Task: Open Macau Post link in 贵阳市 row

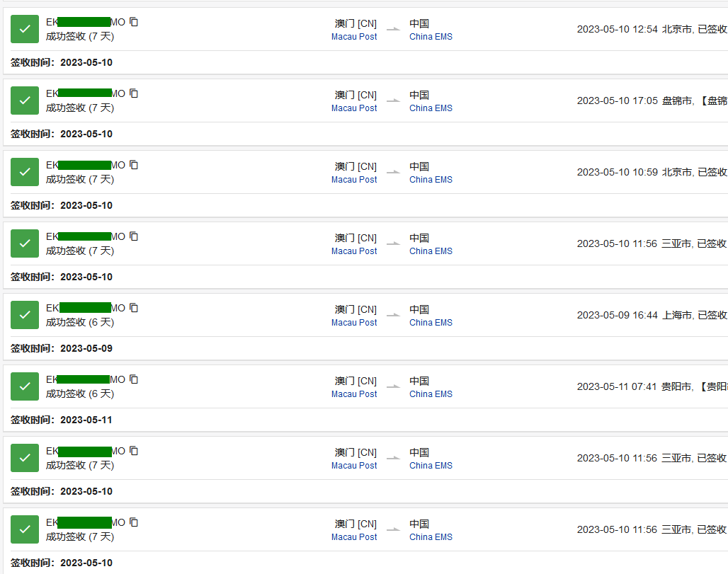Action: 354,394
